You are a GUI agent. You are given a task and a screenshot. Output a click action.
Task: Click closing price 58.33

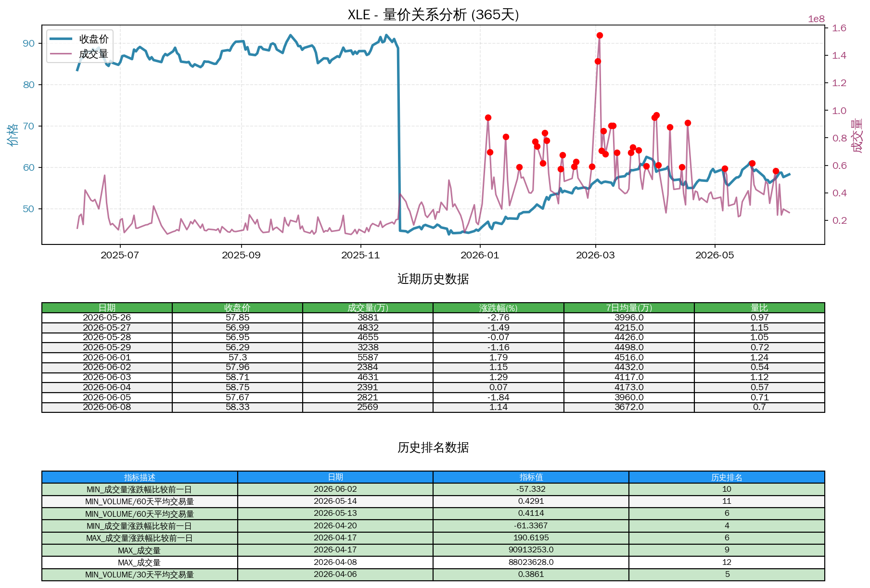tap(237, 407)
